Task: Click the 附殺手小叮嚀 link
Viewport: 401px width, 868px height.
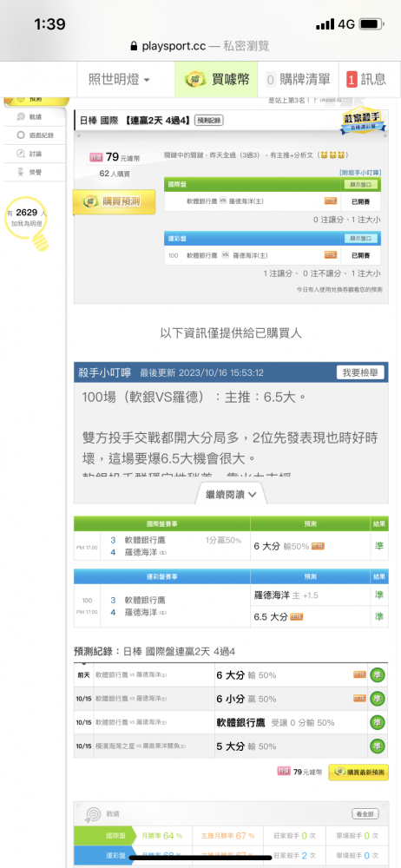Action: coord(360,174)
